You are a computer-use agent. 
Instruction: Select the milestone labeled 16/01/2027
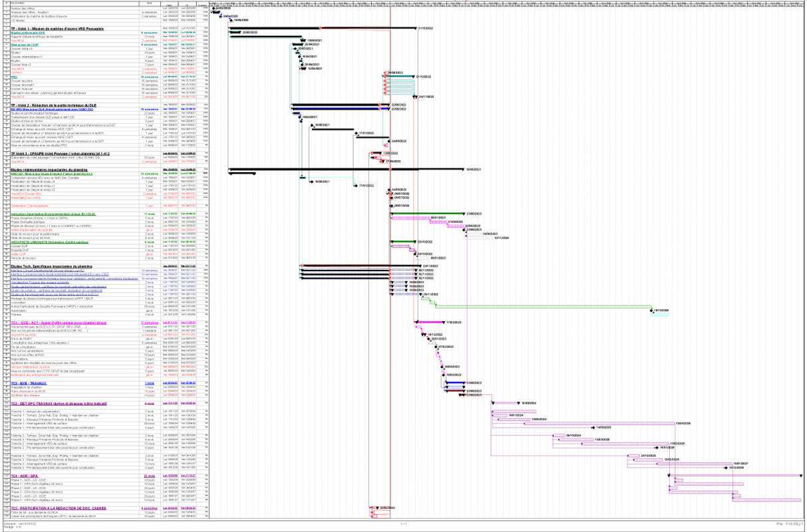[x=733, y=464]
